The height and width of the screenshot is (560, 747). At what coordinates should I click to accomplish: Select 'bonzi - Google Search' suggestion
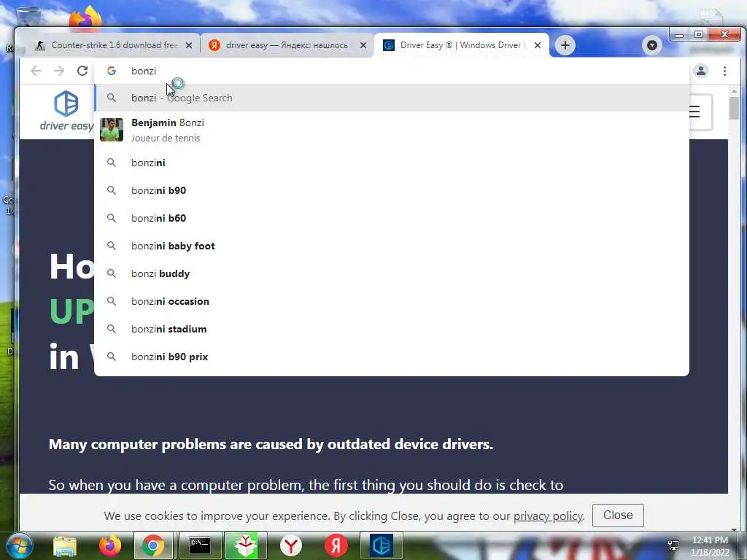(392, 98)
